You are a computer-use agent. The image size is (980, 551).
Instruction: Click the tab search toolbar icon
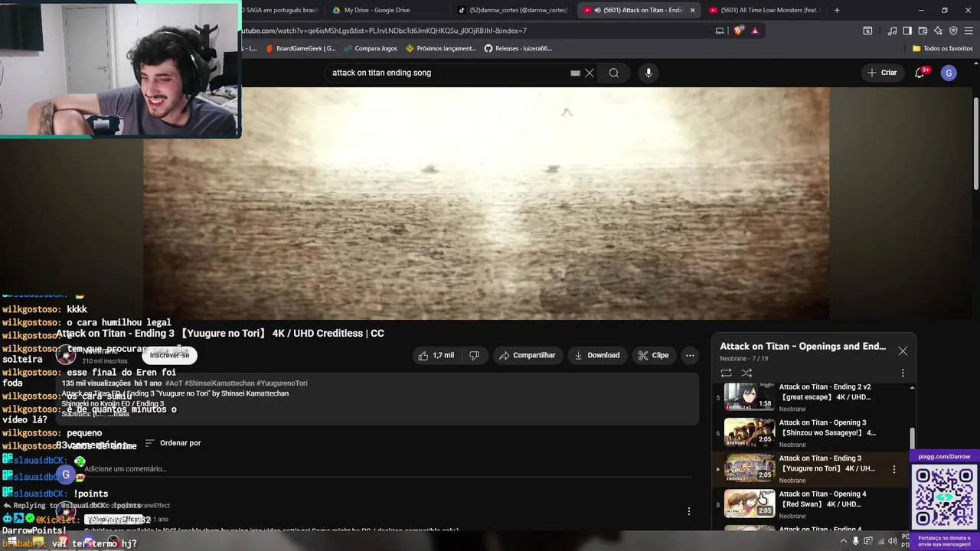coord(867,31)
